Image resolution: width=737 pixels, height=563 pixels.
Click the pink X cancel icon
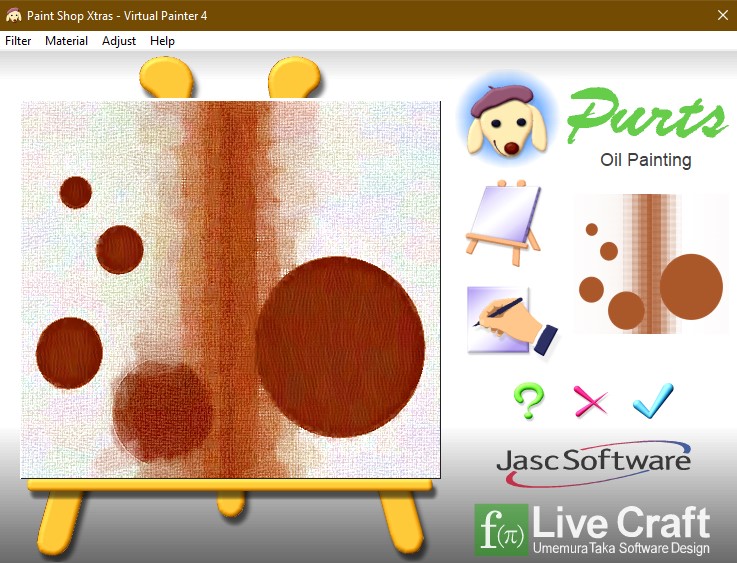[590, 401]
